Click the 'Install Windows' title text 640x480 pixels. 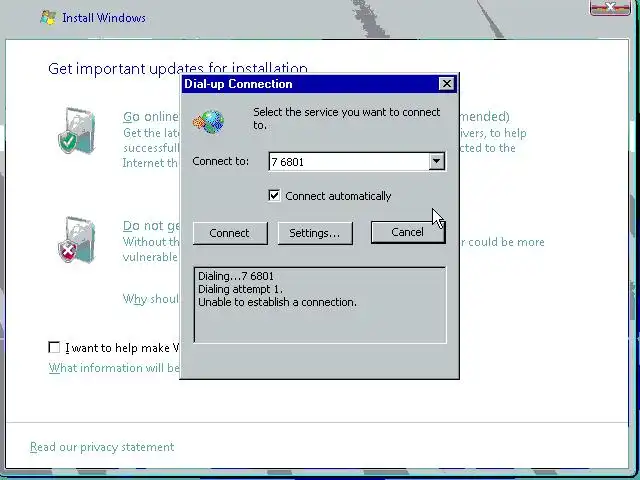(104, 18)
